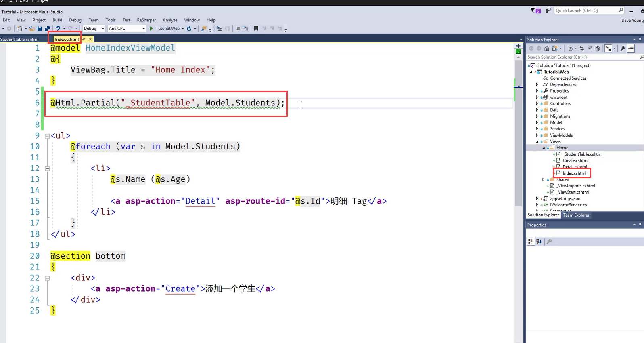This screenshot has width=644, height=343.
Task: Click the Open File toolbar icon
Action: click(32, 29)
